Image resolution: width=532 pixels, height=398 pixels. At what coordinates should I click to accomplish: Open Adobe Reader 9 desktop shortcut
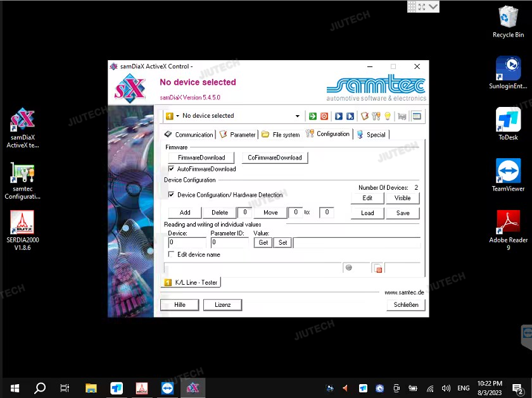[508, 230]
